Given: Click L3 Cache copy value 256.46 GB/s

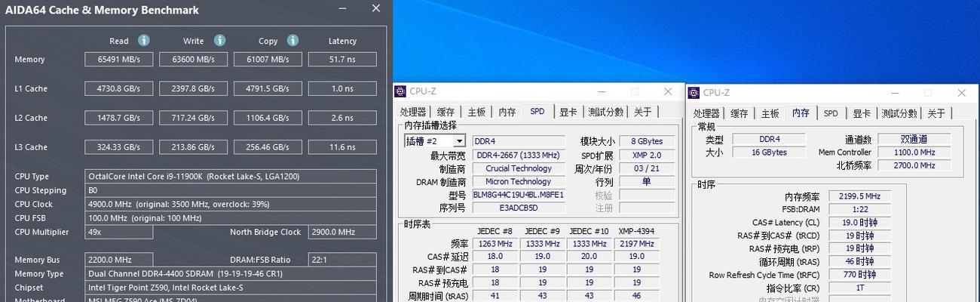Looking at the screenshot, I should click(268, 147).
